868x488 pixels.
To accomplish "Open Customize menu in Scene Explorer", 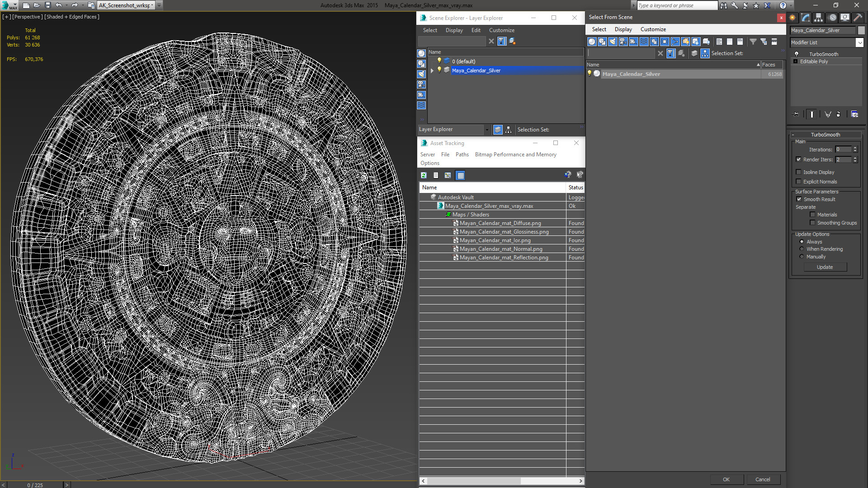I will pyautogui.click(x=501, y=30).
